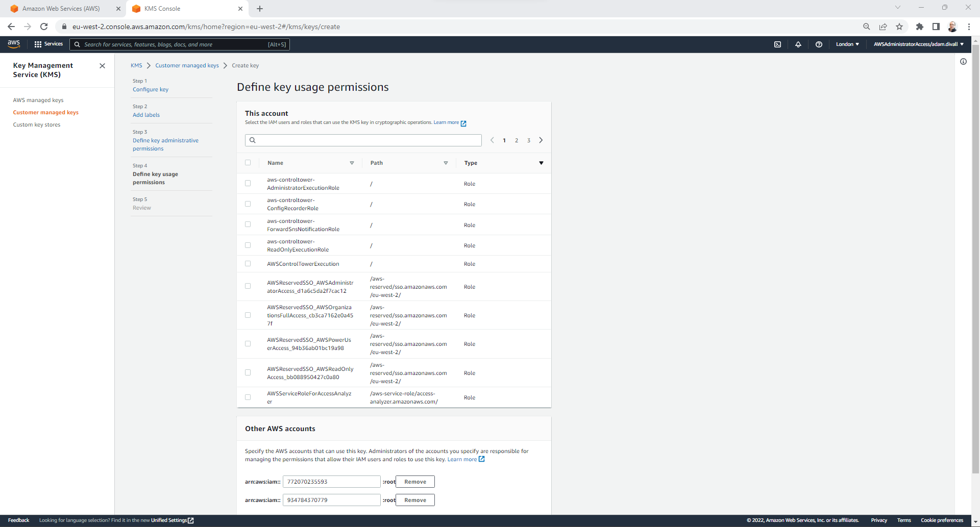Open Custom key stores in sidebar
This screenshot has width=980, height=527.
(37, 124)
